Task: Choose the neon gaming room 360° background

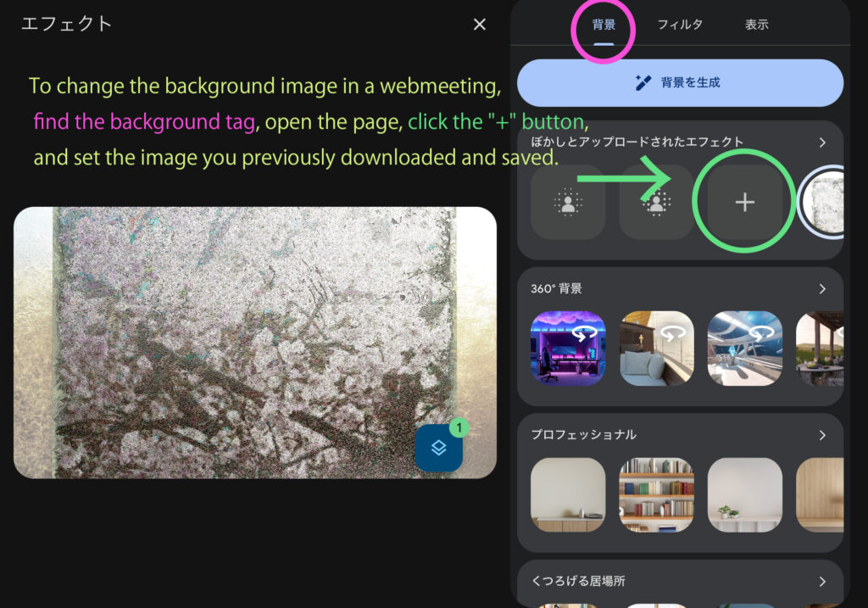Action: tap(567, 348)
